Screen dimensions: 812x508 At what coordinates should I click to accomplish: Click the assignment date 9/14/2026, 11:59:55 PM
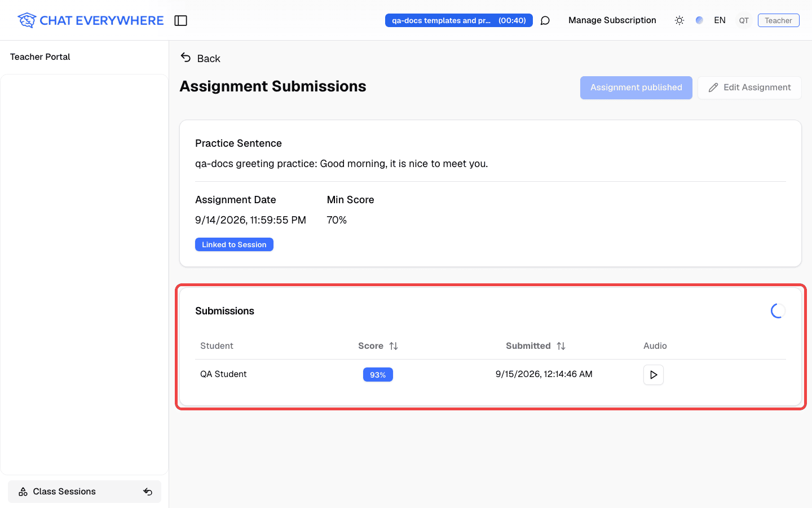[250, 220]
